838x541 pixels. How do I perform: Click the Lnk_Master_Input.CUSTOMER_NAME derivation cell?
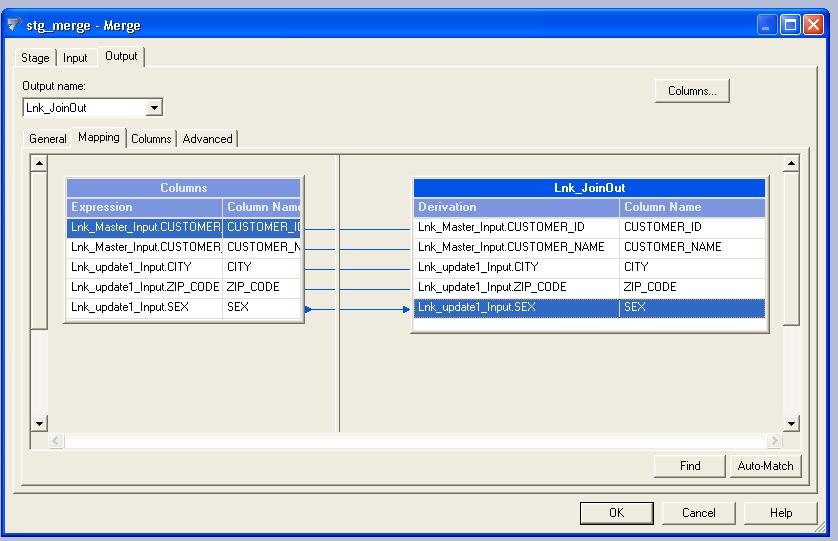(x=515, y=247)
